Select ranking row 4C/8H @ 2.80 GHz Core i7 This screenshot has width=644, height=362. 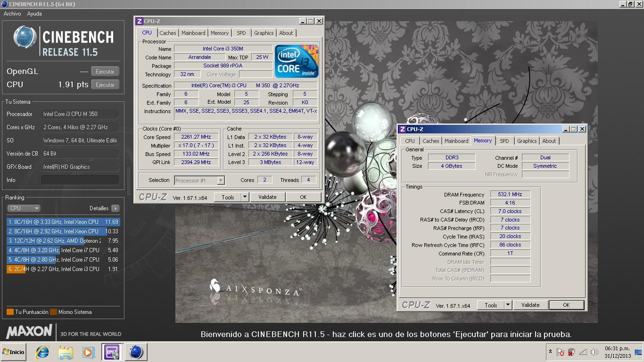tap(63, 260)
